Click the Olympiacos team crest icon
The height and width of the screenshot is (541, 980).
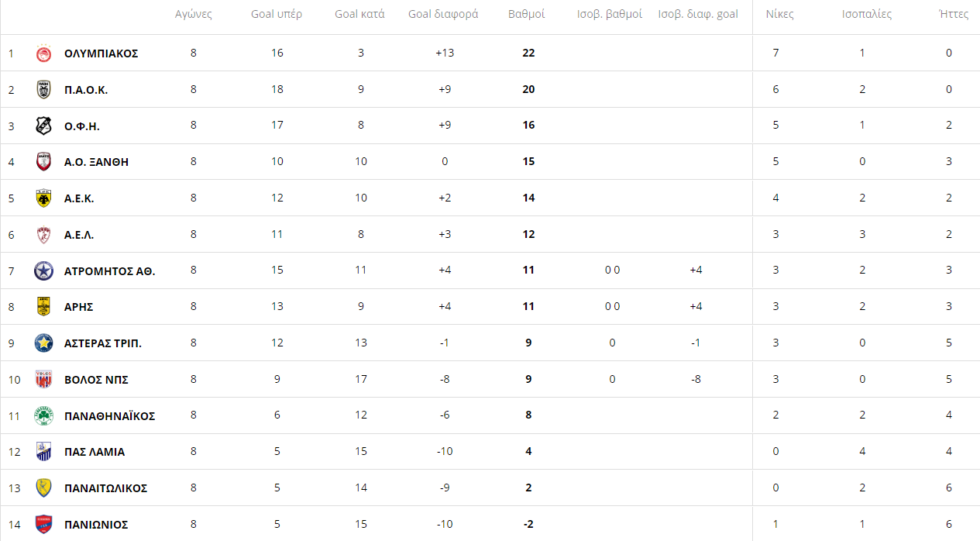(44, 53)
